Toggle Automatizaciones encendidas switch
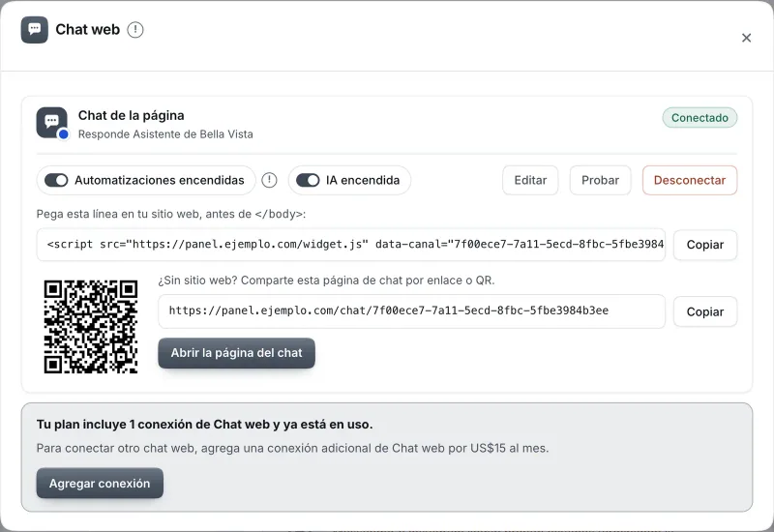 (56, 180)
